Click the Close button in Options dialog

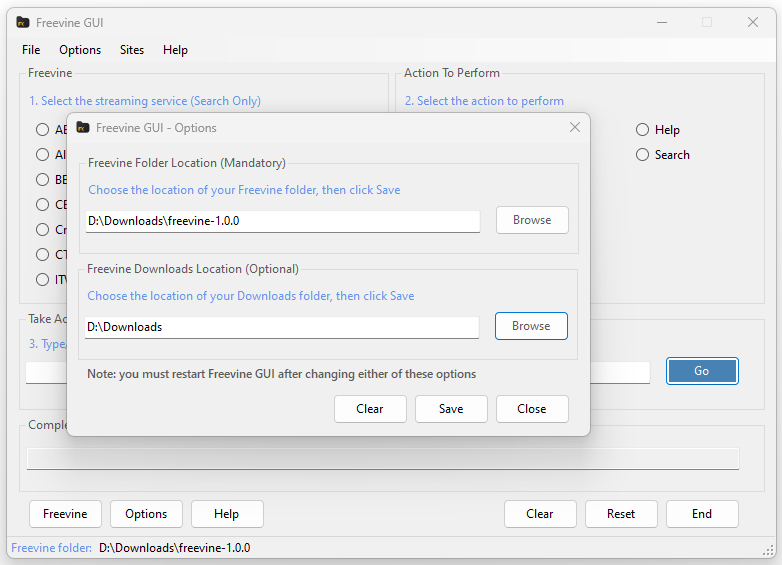tap(532, 409)
